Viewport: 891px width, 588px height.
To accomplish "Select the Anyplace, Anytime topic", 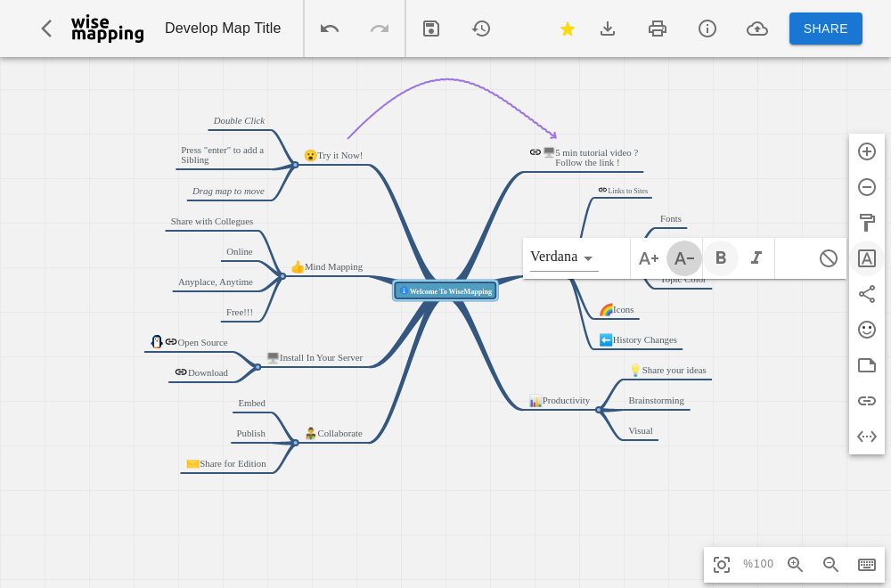I will (x=216, y=282).
